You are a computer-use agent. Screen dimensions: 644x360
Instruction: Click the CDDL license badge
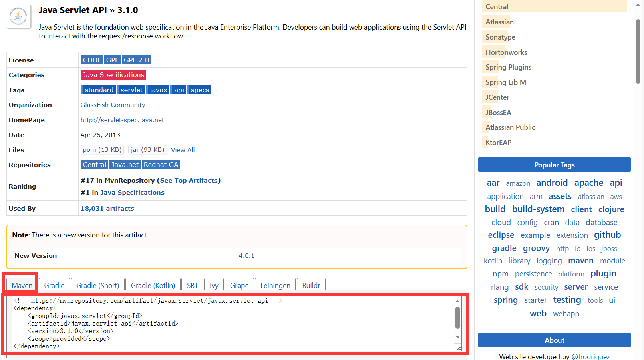(x=92, y=60)
